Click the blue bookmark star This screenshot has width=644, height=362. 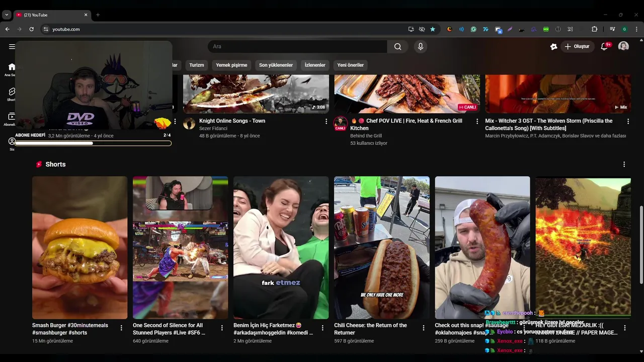pos(433,29)
